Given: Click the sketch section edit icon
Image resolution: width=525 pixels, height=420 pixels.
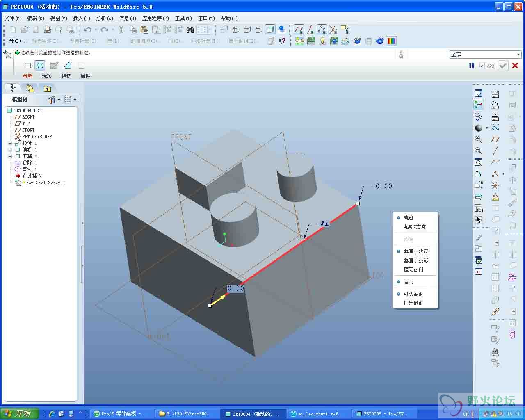Looking at the screenshot, I should point(54,66).
